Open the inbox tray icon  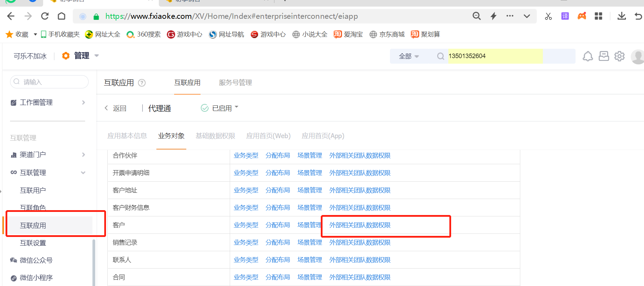point(604,56)
